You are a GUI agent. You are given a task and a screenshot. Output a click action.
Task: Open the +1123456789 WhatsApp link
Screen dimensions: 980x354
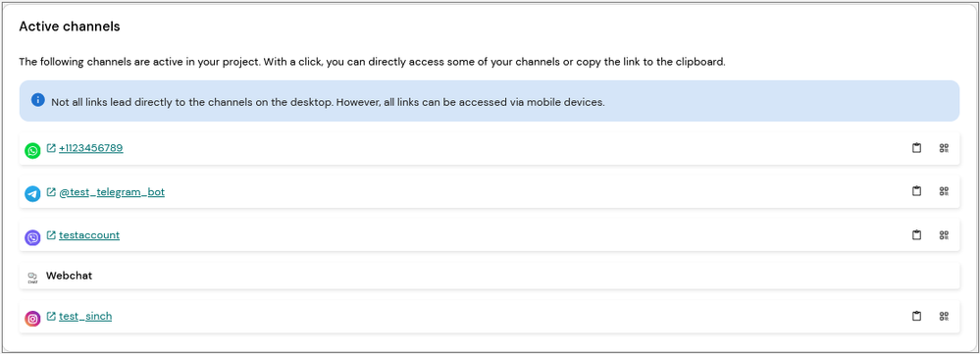pos(90,149)
